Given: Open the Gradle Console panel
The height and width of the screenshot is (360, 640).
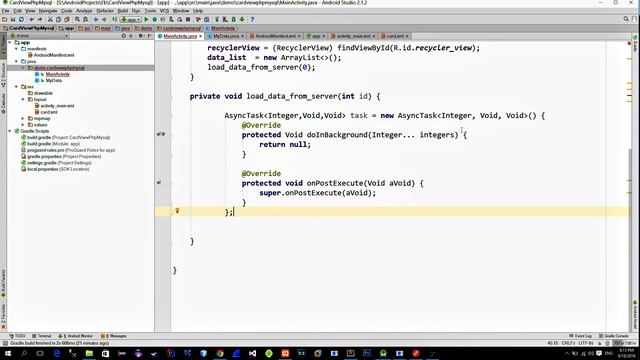Looking at the screenshot, I should pyautogui.click(x=613, y=336).
